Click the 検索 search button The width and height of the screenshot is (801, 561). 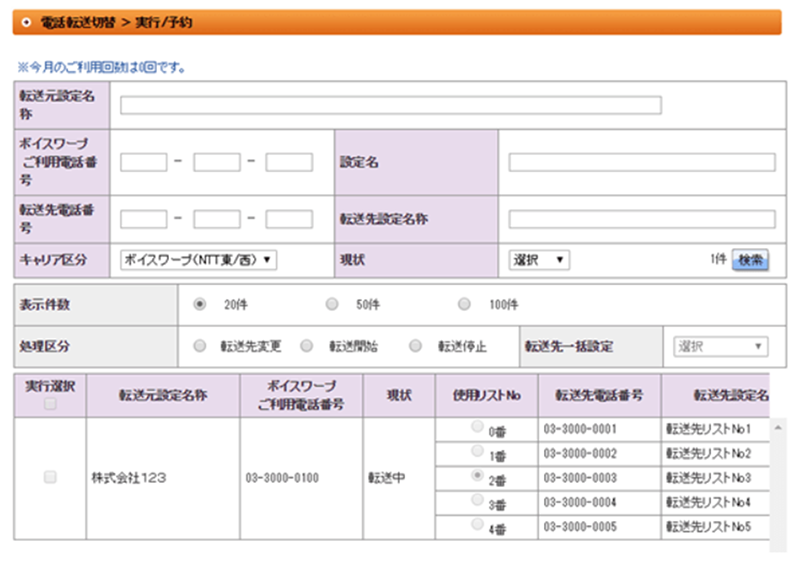pyautogui.click(x=750, y=260)
